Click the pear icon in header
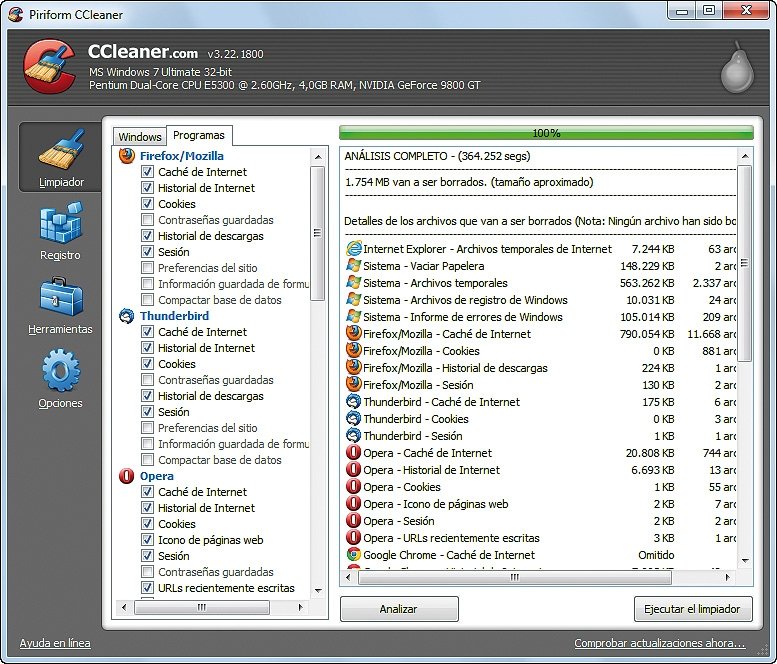Viewport: 777px width, 664px height. coord(737,68)
